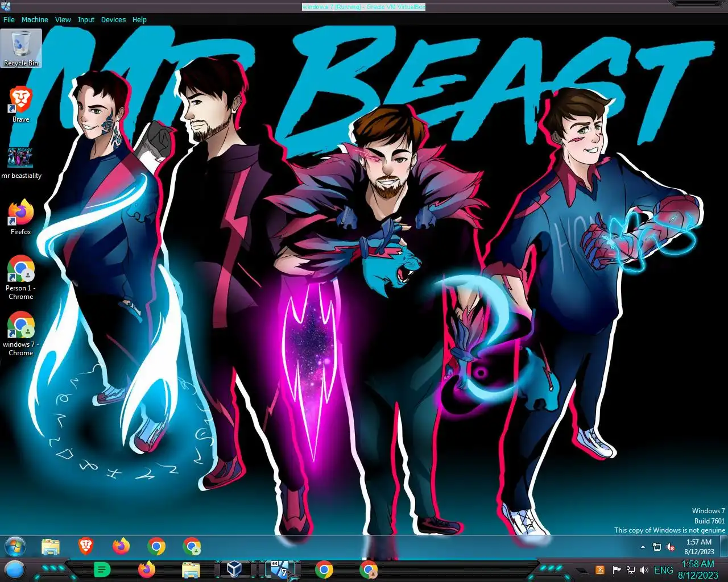Open the Chrome profile icon on host taskbar
728x582 pixels.
(x=369, y=569)
